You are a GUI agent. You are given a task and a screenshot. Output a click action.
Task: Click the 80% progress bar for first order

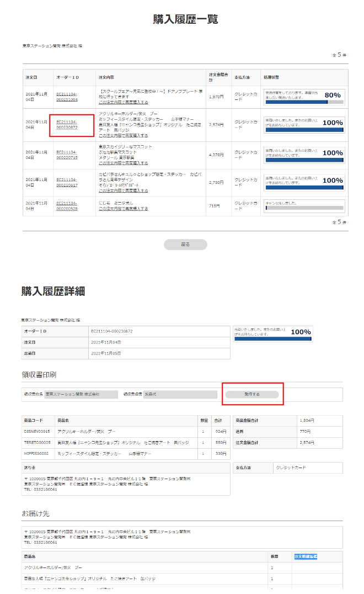[304, 102]
